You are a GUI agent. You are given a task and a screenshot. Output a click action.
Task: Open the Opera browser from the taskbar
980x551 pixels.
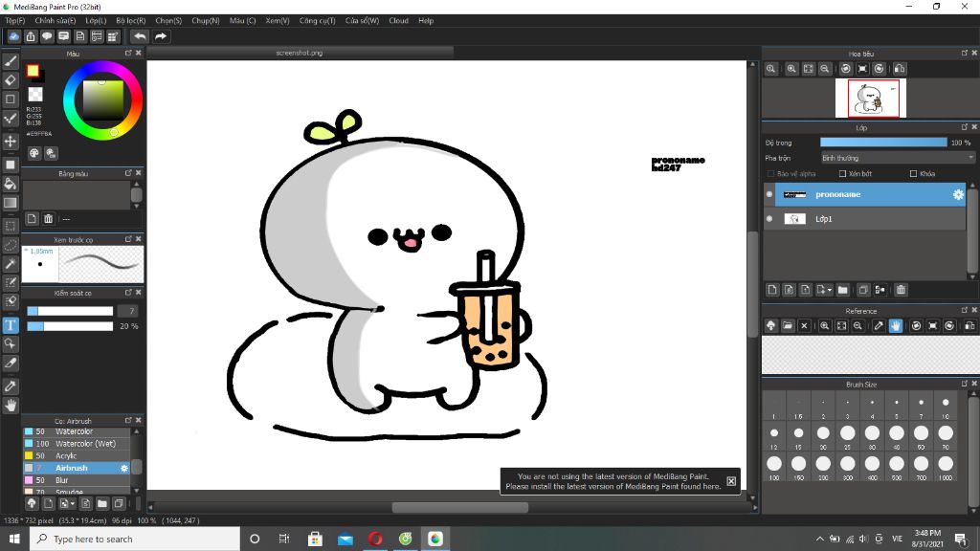[375, 539]
